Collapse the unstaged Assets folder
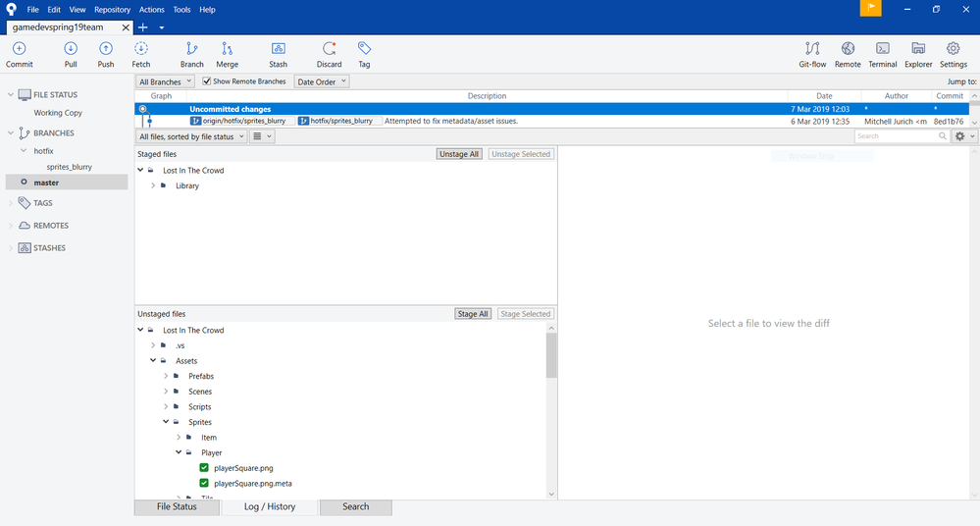The image size is (980, 526). (153, 360)
